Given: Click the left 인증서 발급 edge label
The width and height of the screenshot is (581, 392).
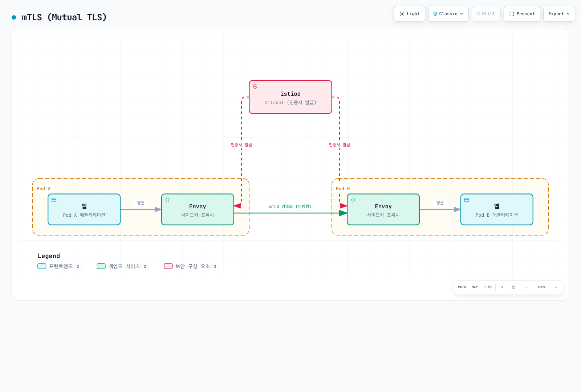Looking at the screenshot, I should (241, 145).
